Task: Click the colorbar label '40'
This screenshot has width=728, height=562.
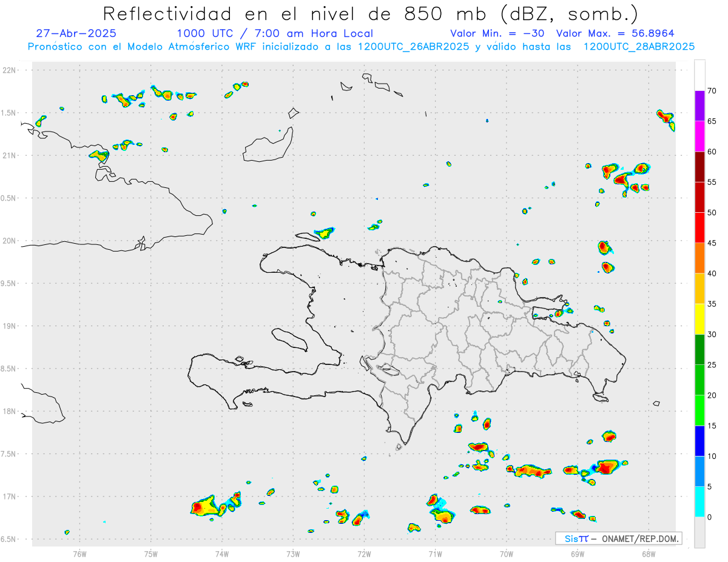Action: [x=712, y=273]
